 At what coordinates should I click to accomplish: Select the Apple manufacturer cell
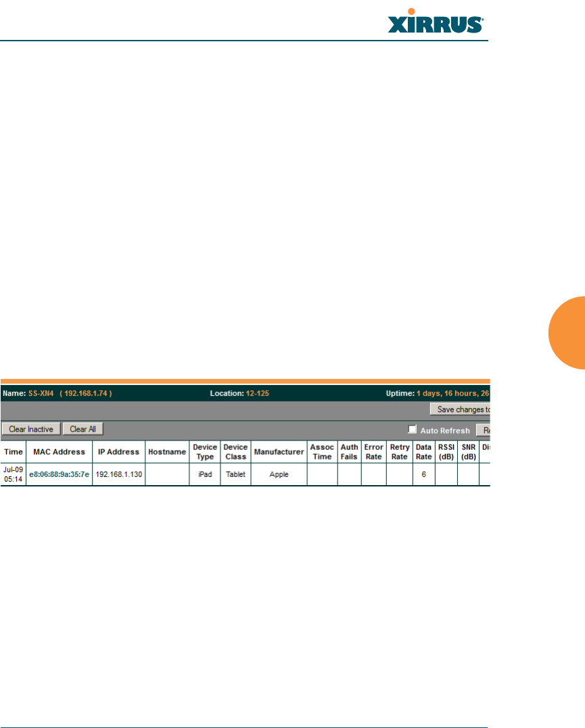(279, 474)
